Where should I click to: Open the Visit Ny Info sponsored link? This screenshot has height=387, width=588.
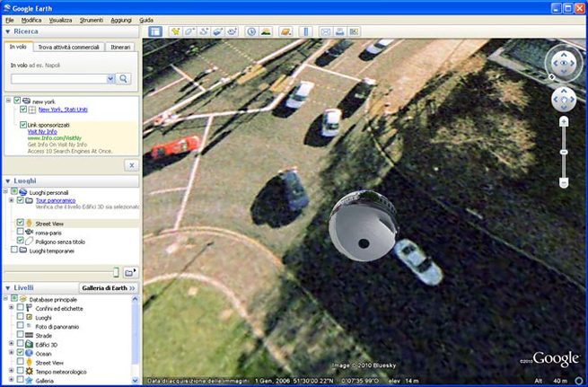coord(42,132)
